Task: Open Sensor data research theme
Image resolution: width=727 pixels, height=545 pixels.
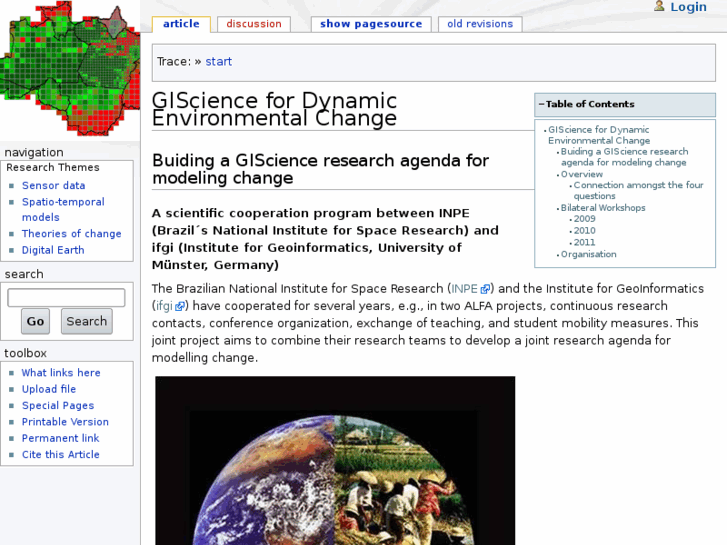Action: click(53, 186)
